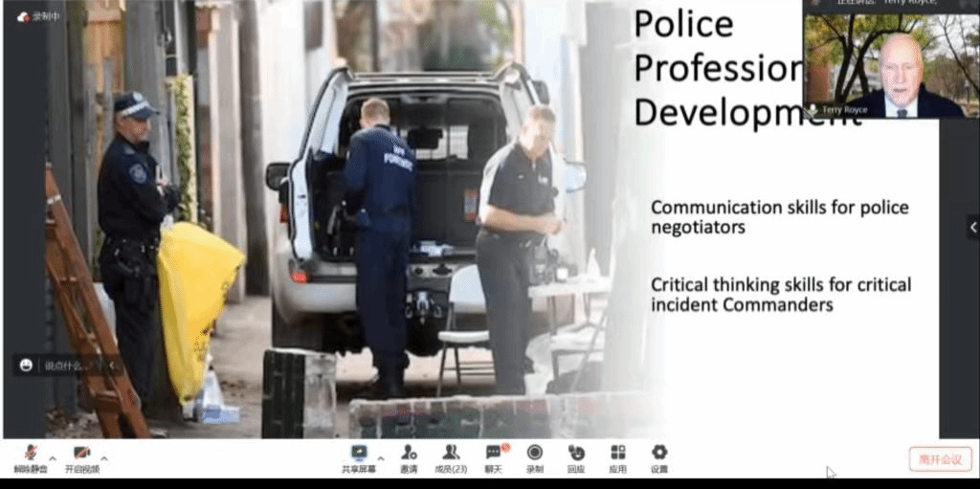Expand share screen options arrow
Screen dimensions: 980x489
tap(381, 457)
